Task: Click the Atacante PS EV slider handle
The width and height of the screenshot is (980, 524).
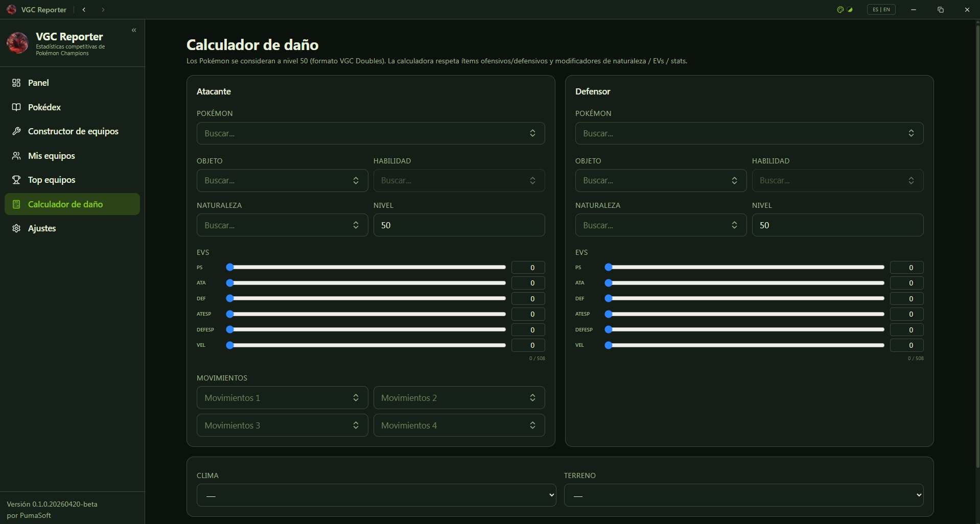Action: [230, 267]
